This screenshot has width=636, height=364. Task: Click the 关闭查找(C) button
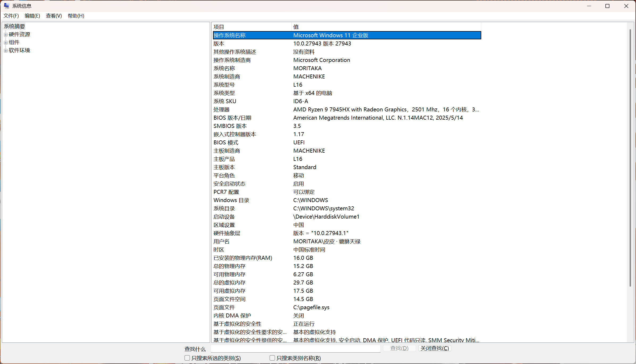point(434,348)
